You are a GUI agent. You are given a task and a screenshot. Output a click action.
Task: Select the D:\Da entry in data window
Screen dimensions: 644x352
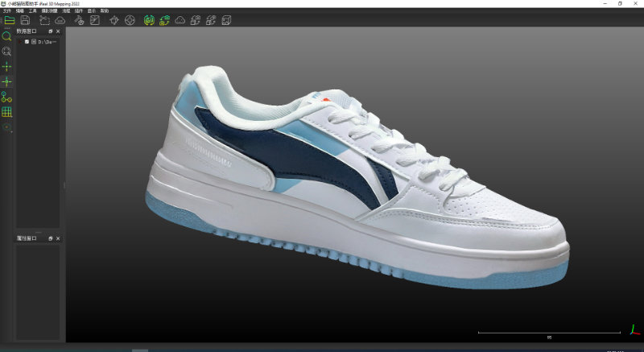pyautogui.click(x=47, y=42)
